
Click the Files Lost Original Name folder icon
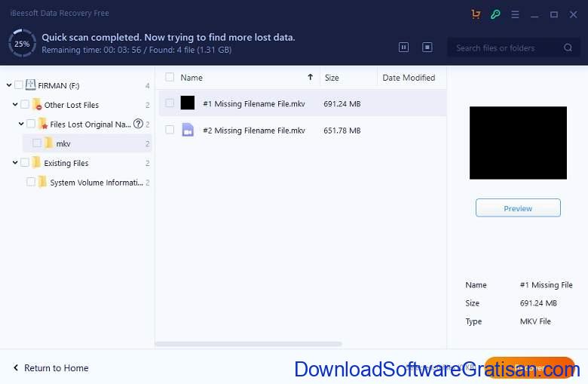[x=43, y=124]
